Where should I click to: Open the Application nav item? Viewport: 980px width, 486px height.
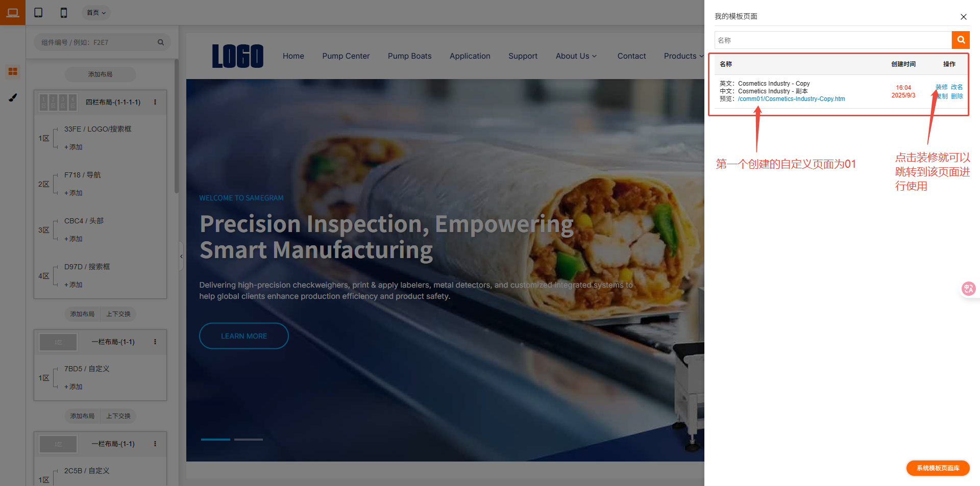tap(470, 56)
